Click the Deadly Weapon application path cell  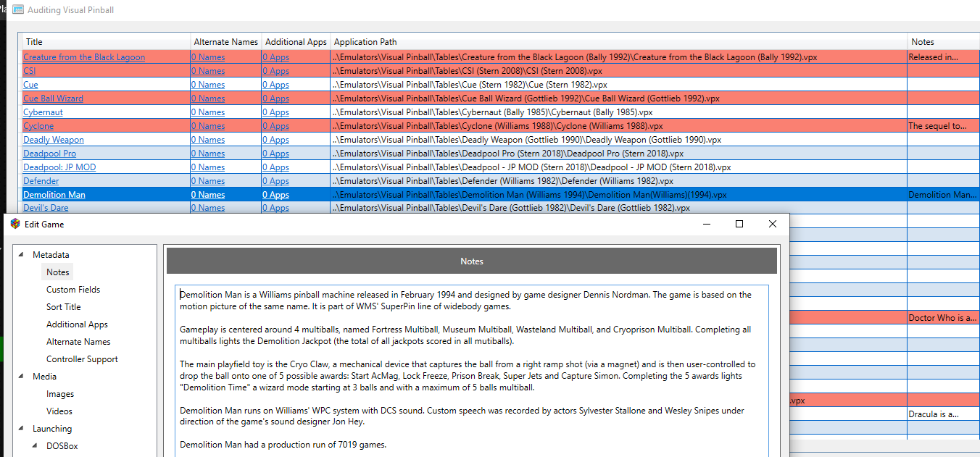tap(619, 140)
